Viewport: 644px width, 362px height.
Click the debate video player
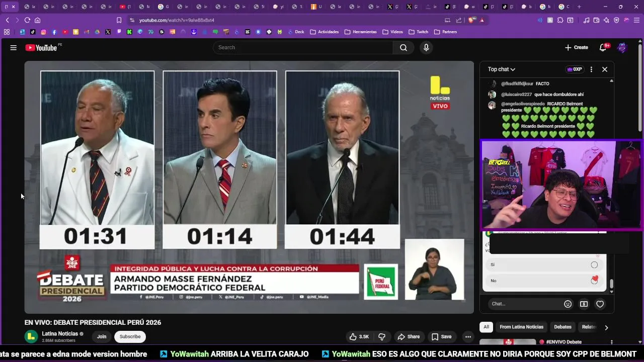(x=249, y=187)
